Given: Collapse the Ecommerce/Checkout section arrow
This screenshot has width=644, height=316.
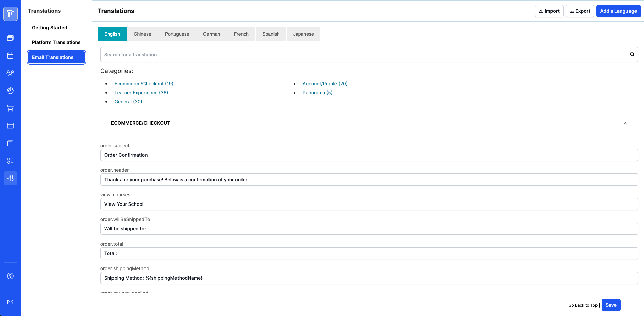Looking at the screenshot, I should 626,123.
